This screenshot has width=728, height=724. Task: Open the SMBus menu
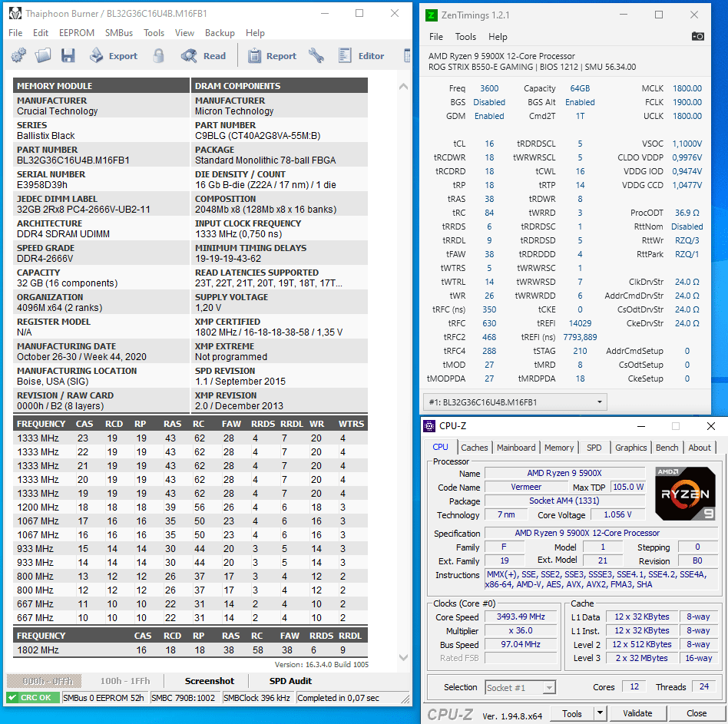pyautogui.click(x=119, y=33)
